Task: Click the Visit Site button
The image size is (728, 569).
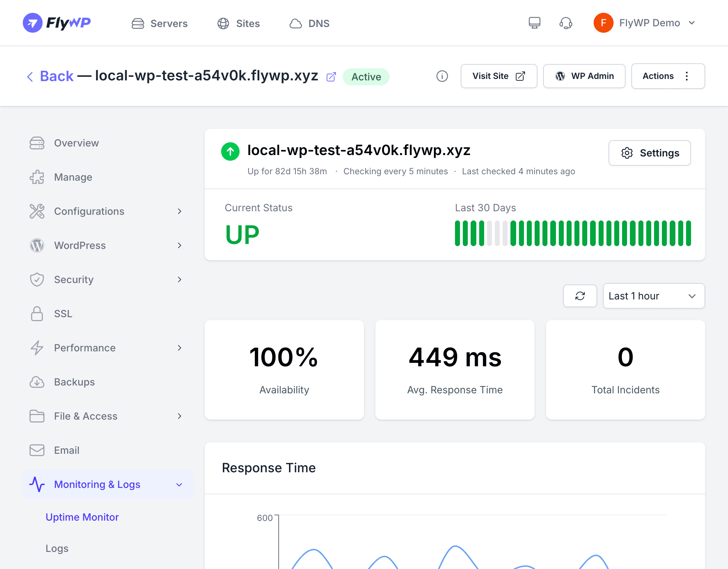Action: pyautogui.click(x=499, y=76)
